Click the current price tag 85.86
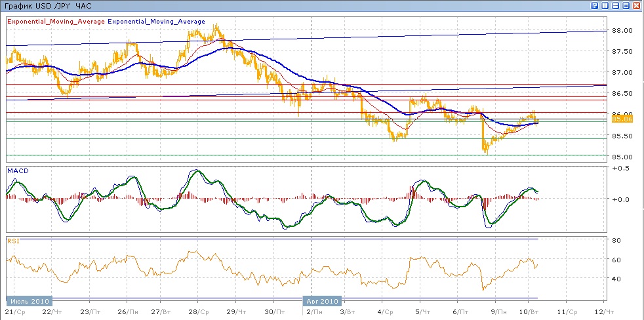 (x=621, y=119)
